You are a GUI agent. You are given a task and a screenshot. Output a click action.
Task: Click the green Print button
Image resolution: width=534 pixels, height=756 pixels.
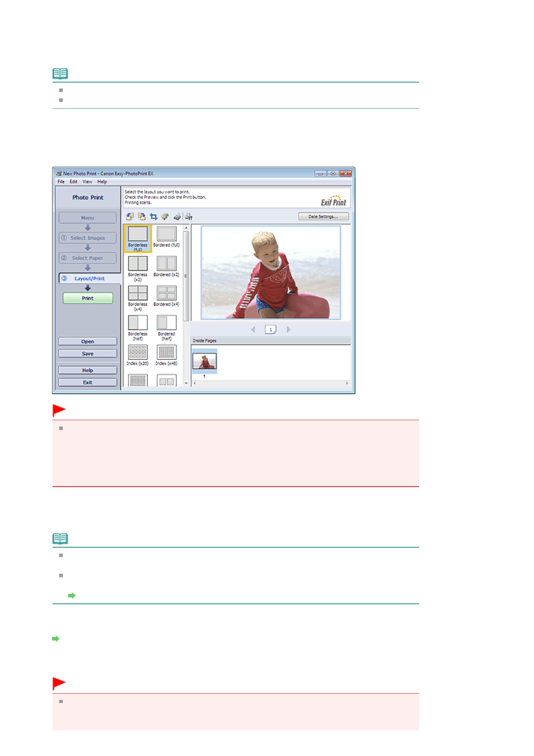[88, 298]
